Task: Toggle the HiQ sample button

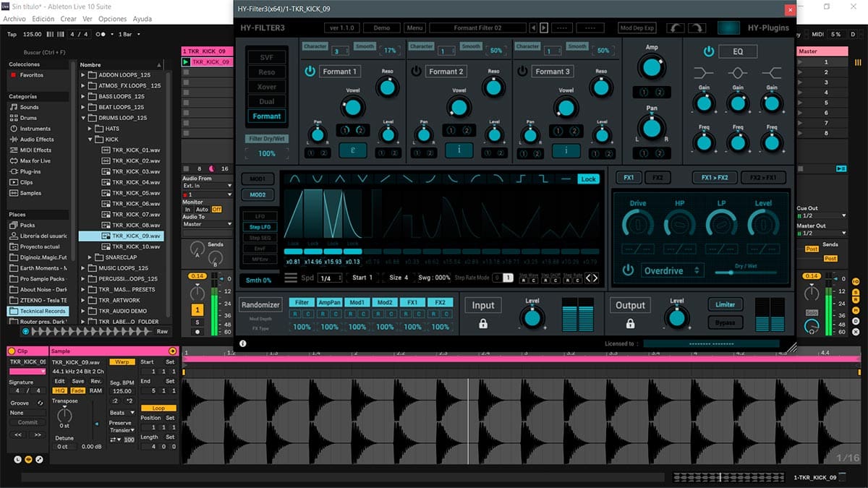Action: tap(60, 390)
